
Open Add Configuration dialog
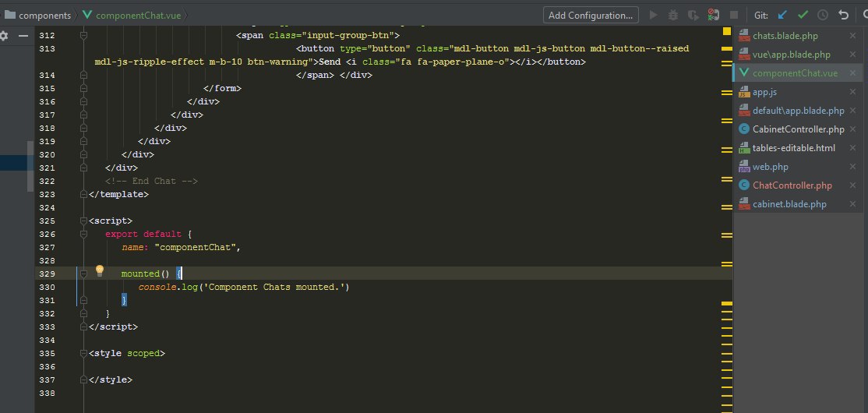[591, 15]
